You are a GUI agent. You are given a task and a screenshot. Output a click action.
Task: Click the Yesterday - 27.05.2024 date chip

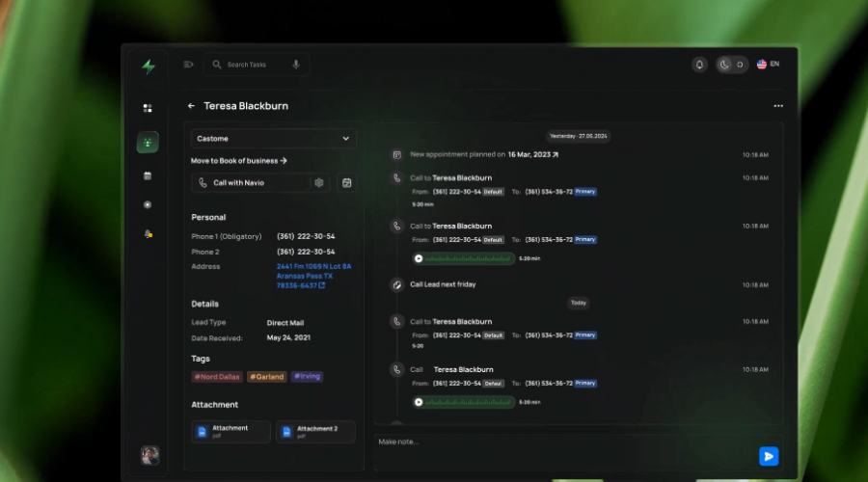coord(578,136)
